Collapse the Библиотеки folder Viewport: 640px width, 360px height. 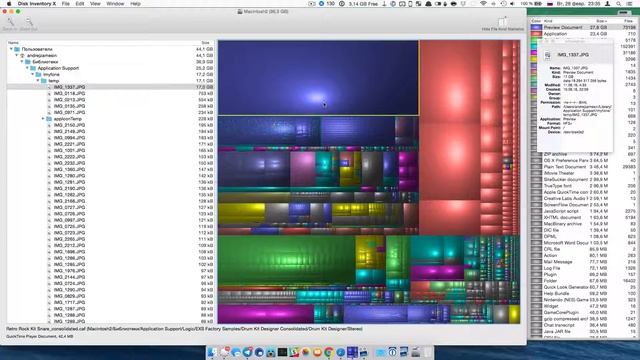click(x=22, y=62)
